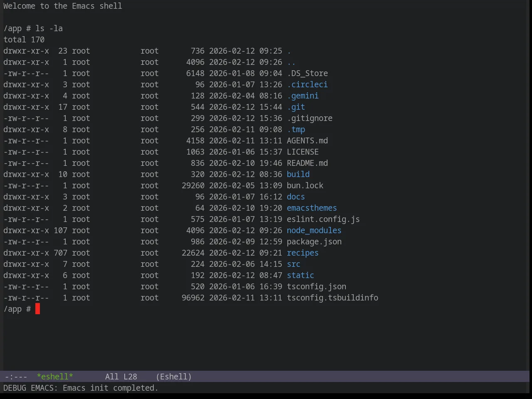Click the README.md file name
Image resolution: width=532 pixels, height=399 pixels.
click(307, 163)
